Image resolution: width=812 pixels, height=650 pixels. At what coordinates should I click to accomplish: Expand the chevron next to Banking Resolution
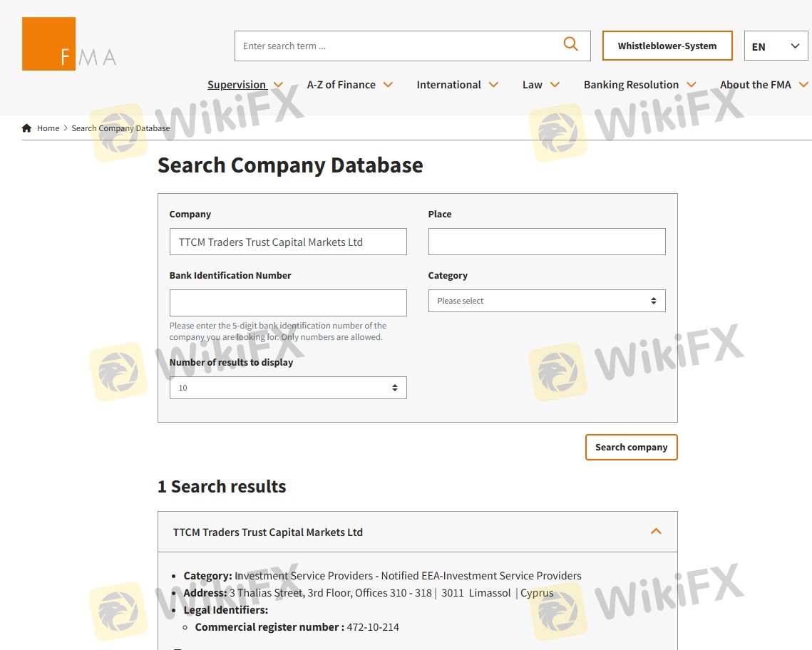692,84
